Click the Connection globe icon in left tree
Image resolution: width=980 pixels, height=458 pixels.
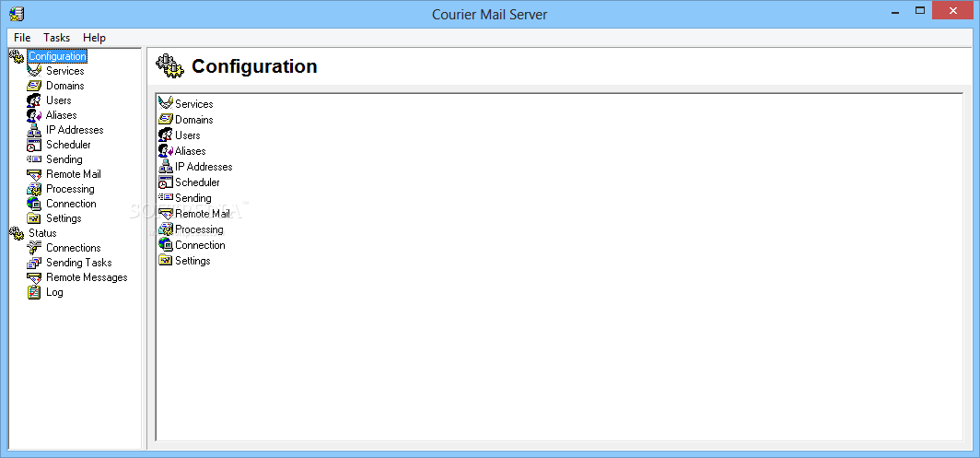click(34, 204)
